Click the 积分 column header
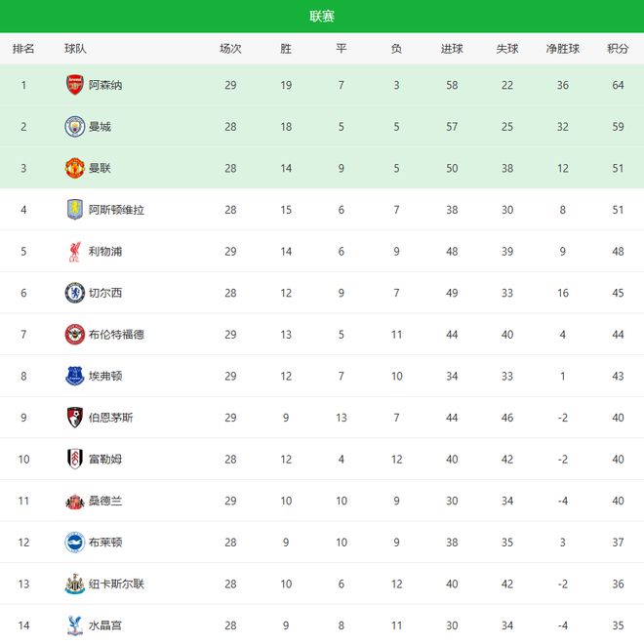Viewport: 644px width, 644px height. coord(618,49)
